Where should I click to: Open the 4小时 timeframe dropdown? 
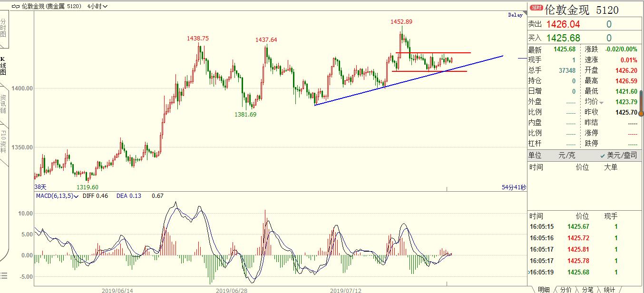pos(98,6)
